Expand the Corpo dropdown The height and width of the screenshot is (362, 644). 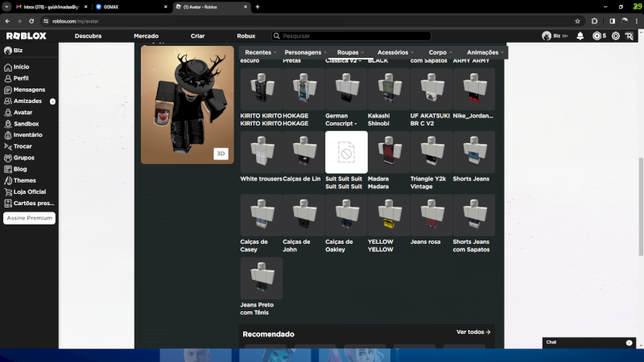pos(440,52)
